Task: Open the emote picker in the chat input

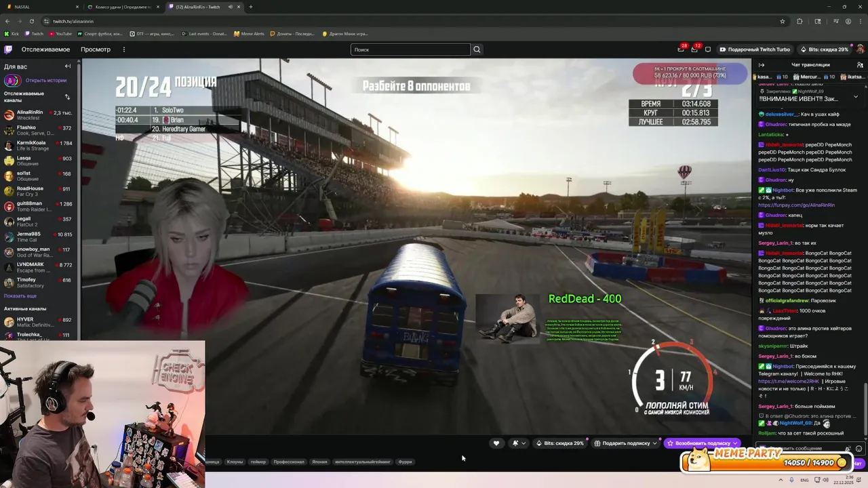Action: [859, 449]
